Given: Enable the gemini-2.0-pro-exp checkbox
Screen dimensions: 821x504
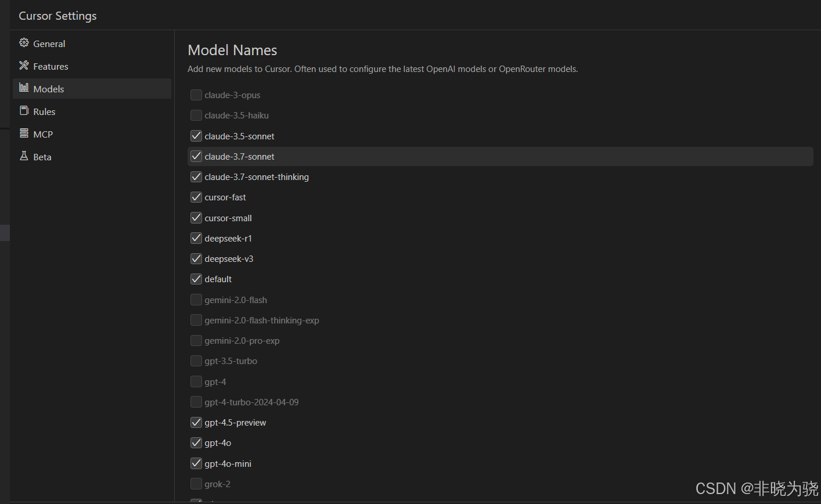Looking at the screenshot, I should click(x=196, y=340).
